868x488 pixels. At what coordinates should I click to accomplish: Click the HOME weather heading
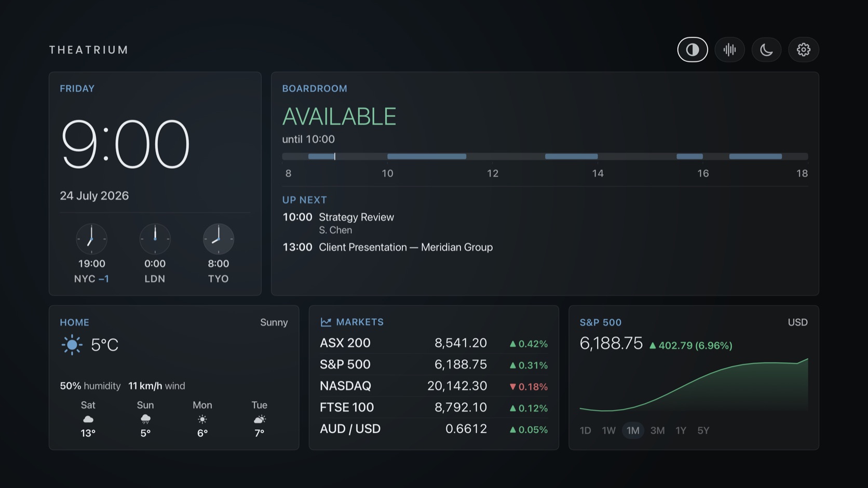(x=74, y=322)
